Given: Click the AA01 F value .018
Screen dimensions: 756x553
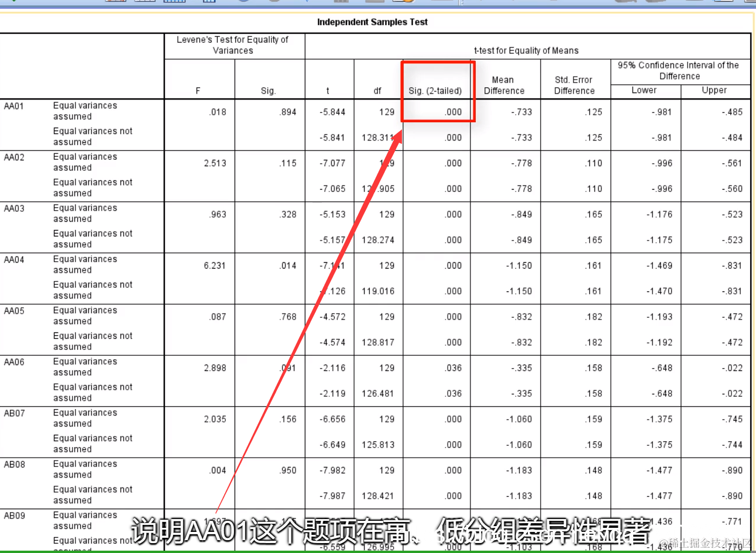Looking at the screenshot, I should [x=218, y=112].
